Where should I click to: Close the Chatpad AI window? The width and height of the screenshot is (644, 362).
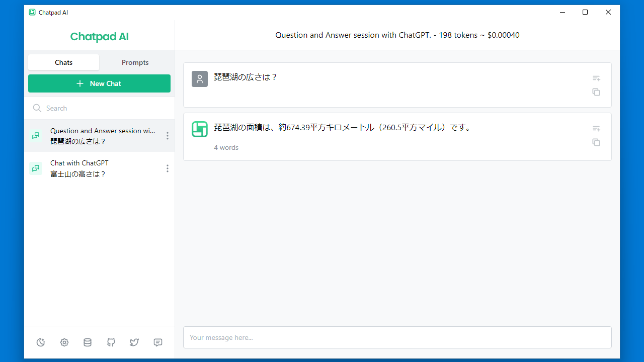click(x=608, y=13)
